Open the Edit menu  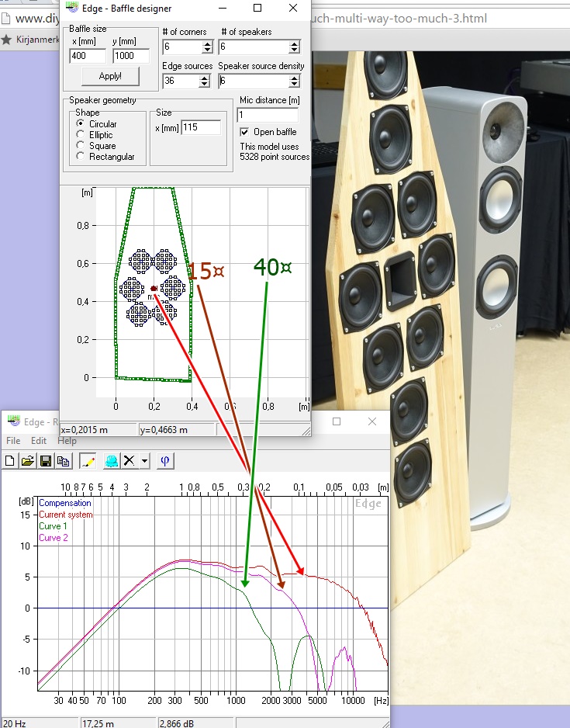[39, 441]
